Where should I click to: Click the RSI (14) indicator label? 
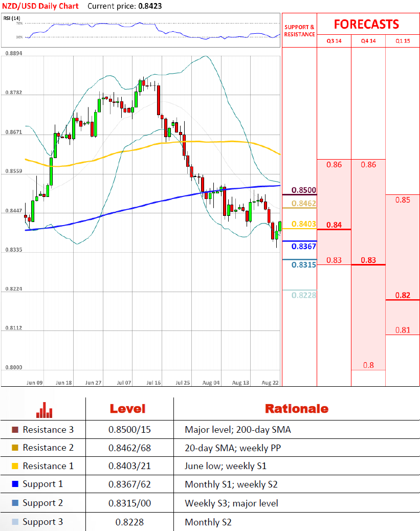pyautogui.click(x=12, y=18)
